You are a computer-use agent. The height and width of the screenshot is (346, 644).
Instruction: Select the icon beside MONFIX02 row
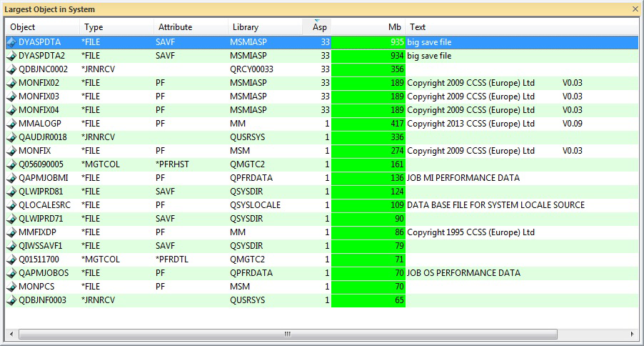(x=11, y=83)
